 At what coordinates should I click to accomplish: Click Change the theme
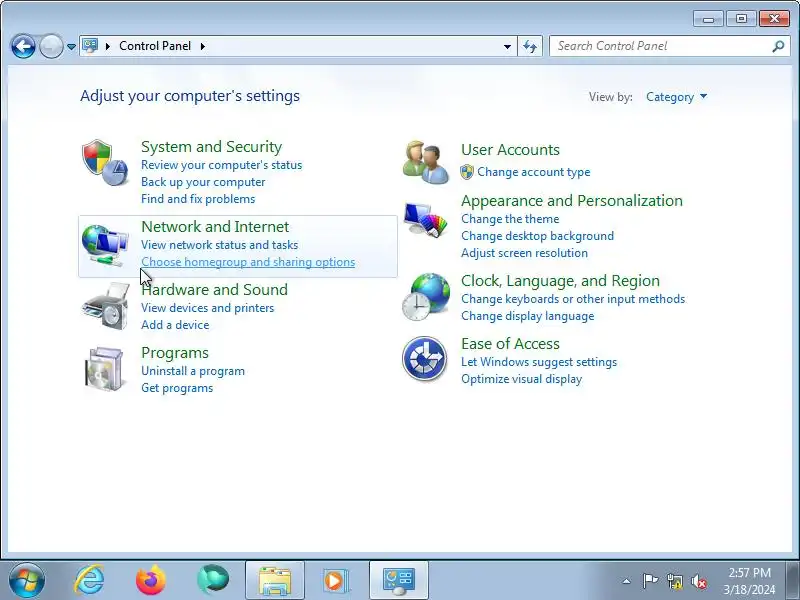[x=510, y=219]
